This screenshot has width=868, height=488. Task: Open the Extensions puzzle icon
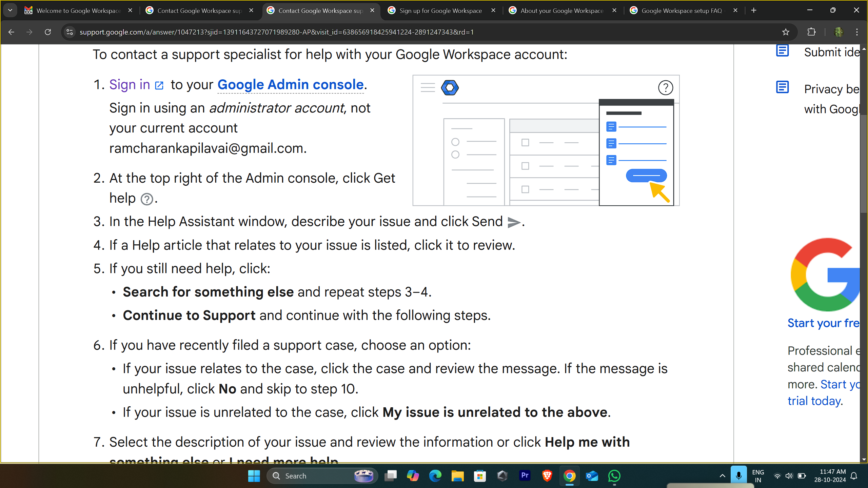coord(811,32)
